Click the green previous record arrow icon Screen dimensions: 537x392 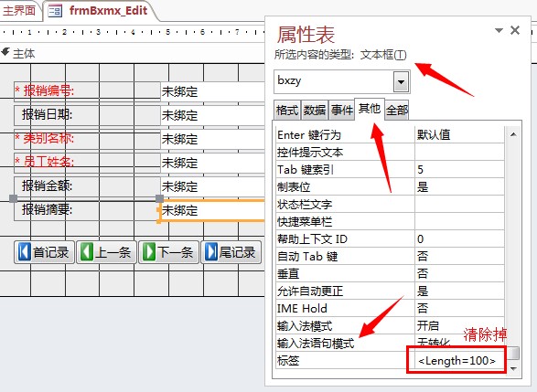(87, 252)
